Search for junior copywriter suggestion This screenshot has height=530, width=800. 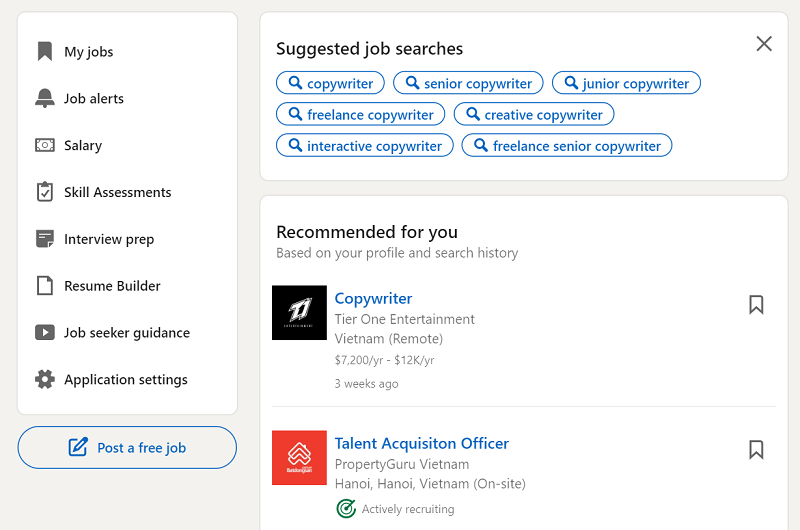pos(626,83)
